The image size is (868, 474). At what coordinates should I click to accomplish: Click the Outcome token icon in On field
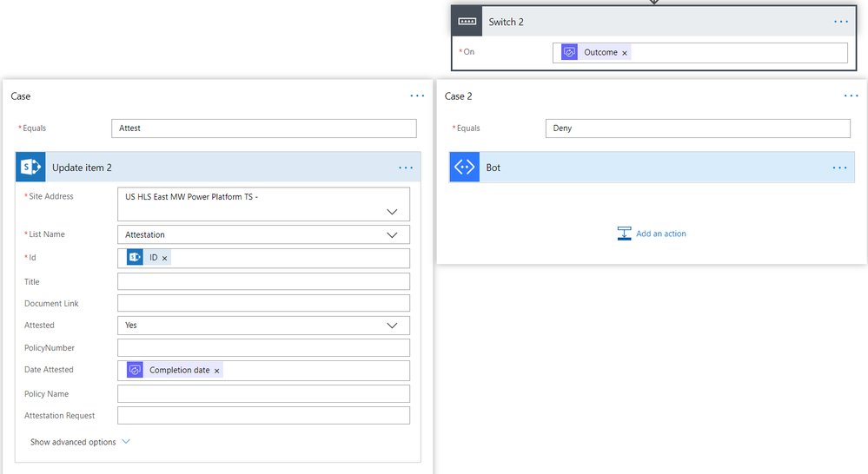tap(569, 52)
